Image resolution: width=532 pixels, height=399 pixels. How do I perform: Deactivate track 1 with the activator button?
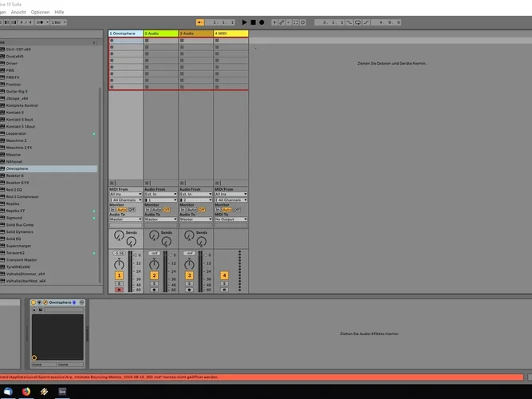point(119,275)
